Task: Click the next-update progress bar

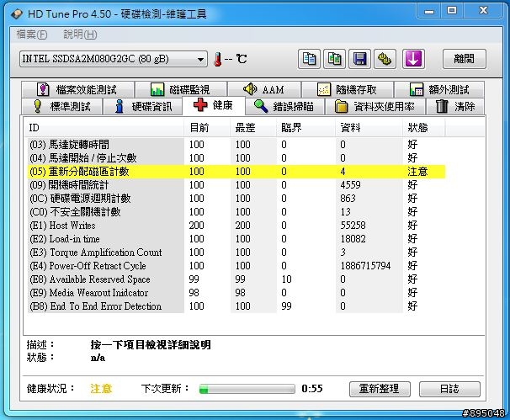Action: (x=247, y=389)
